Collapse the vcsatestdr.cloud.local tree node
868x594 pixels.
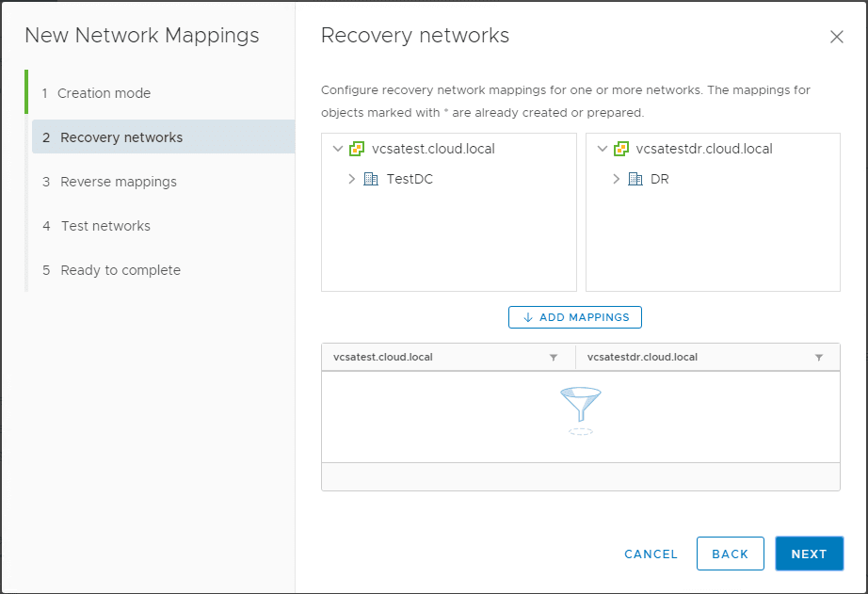(602, 149)
